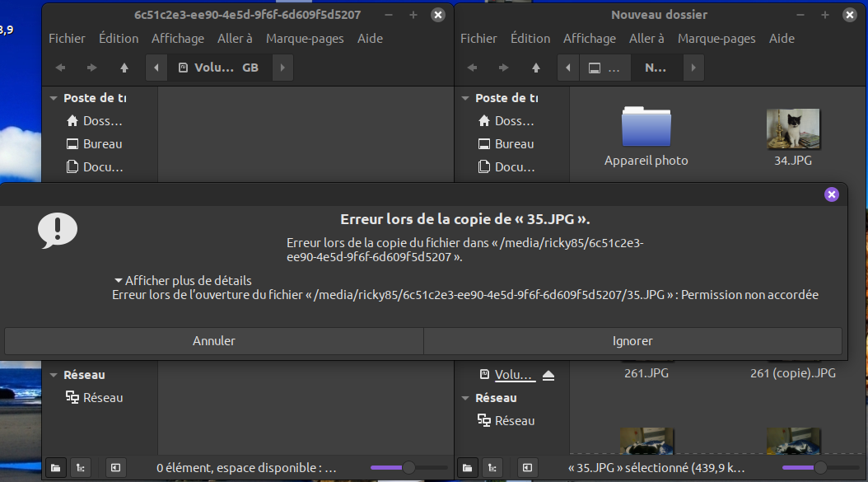Click the warning exclamation icon in error dialog

click(x=58, y=231)
